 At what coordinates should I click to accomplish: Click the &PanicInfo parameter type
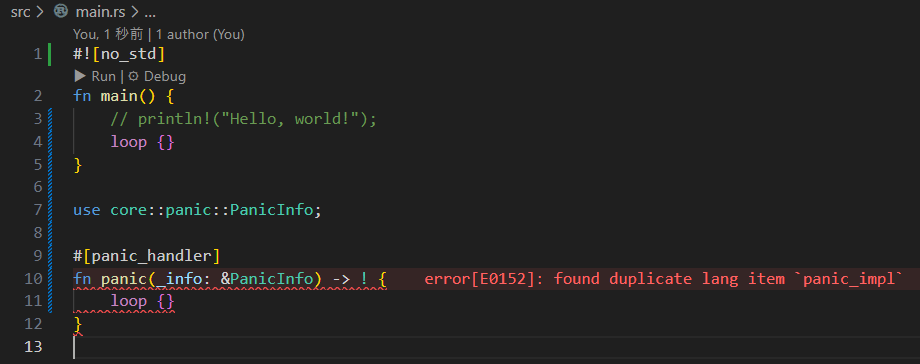click(x=267, y=279)
